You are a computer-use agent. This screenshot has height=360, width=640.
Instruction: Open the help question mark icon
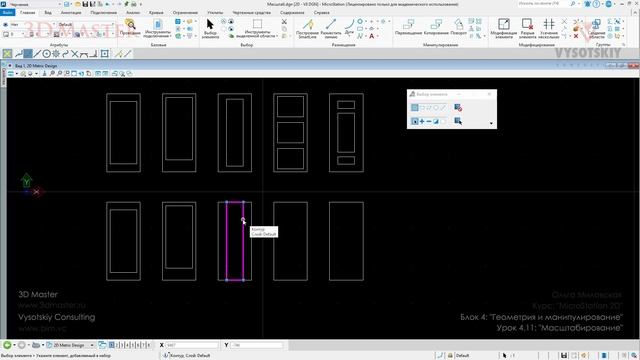tap(596, 4)
